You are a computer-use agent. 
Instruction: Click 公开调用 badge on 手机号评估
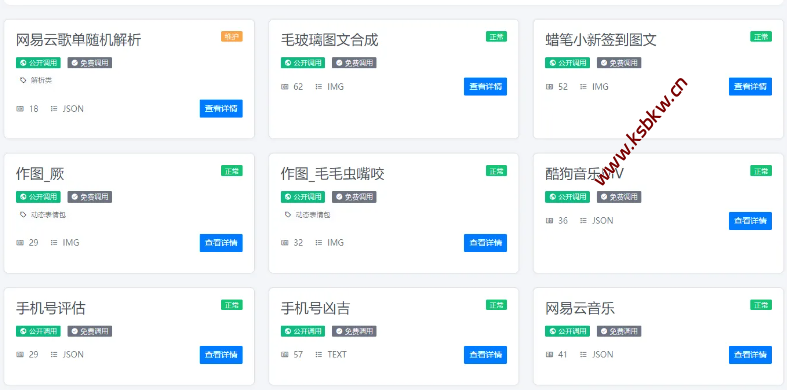(38, 331)
